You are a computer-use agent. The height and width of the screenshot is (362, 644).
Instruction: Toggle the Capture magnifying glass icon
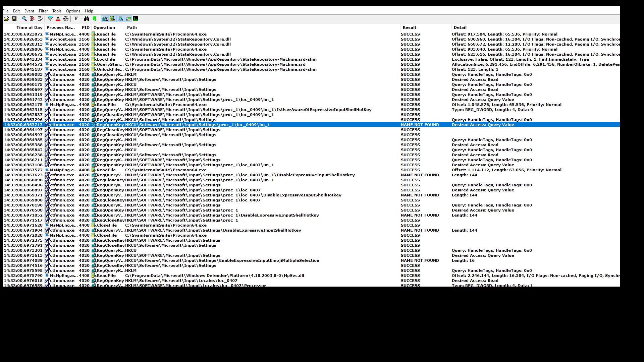pyautogui.click(x=24, y=19)
